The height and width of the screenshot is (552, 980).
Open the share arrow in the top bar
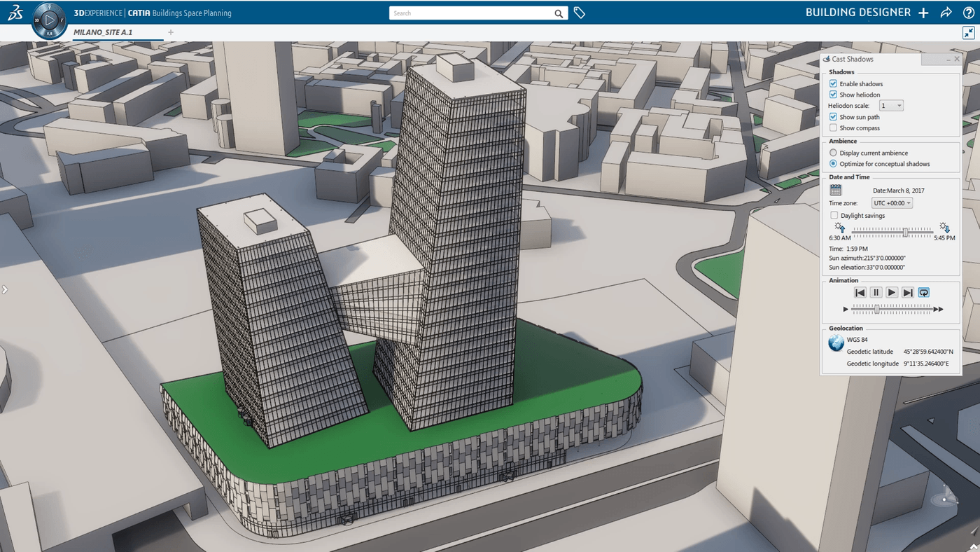[946, 12]
